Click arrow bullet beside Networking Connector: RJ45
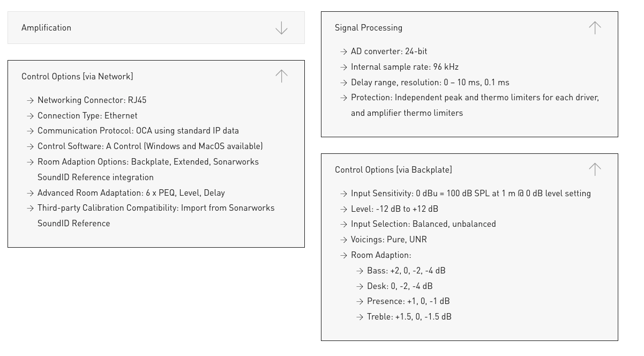Viewport: 644px width, 356px height. 31,100
